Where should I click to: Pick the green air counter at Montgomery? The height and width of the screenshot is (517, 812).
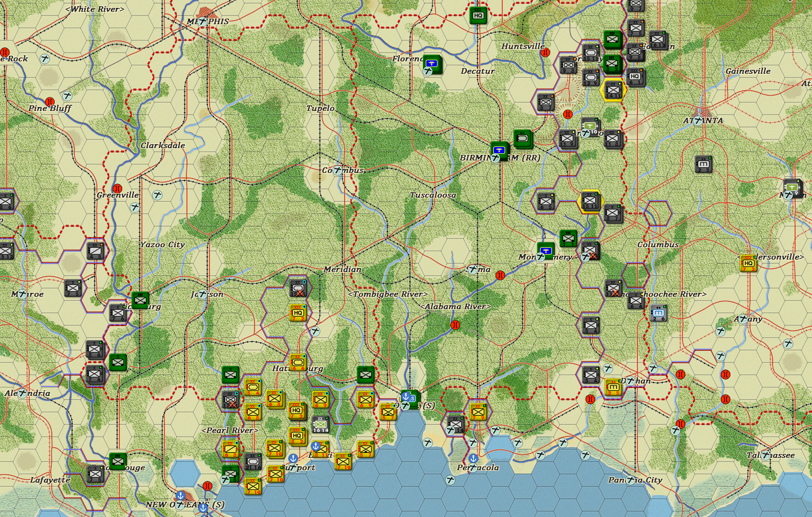coord(546,250)
